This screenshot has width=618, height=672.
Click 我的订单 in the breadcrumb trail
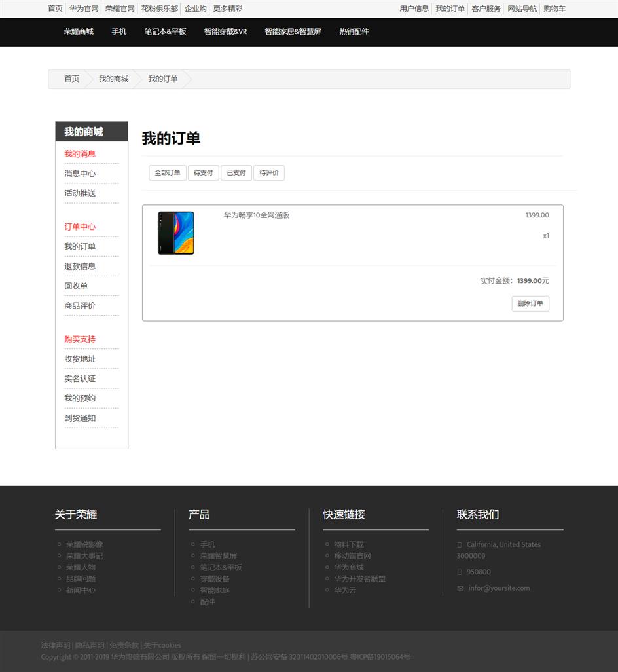pyautogui.click(x=163, y=79)
